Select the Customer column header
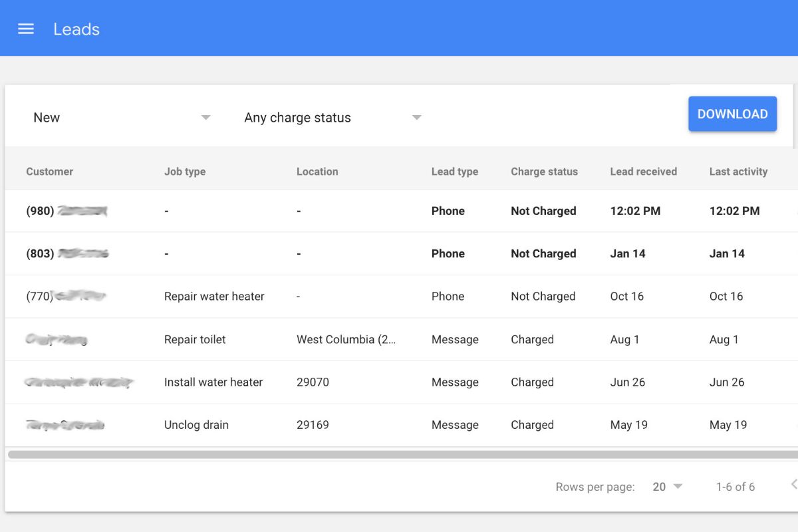Viewport: 798px width, 532px height. [49, 171]
